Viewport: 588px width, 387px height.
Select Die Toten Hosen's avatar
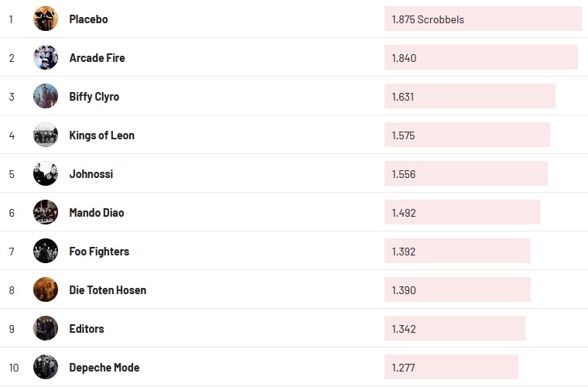(x=46, y=289)
